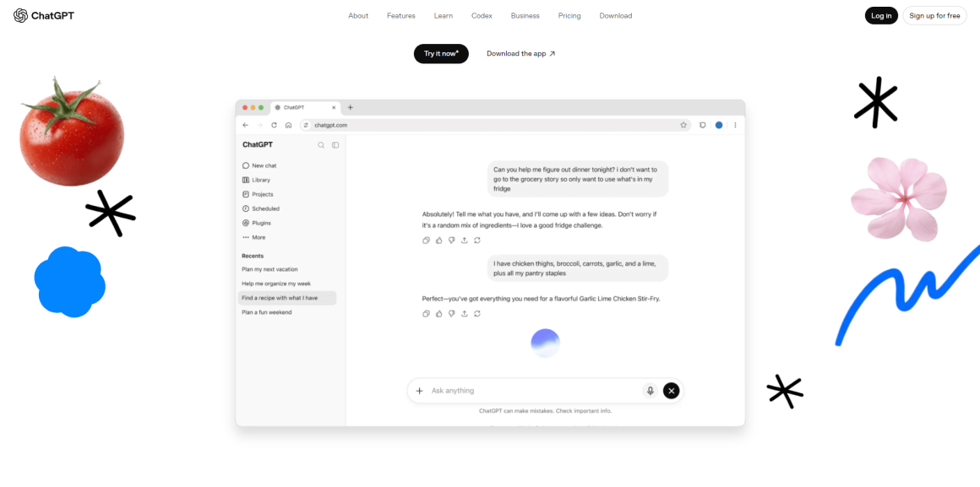Thumbs down the fridge challenge reply
Viewport: 980px width, 487px height.
[451, 241]
